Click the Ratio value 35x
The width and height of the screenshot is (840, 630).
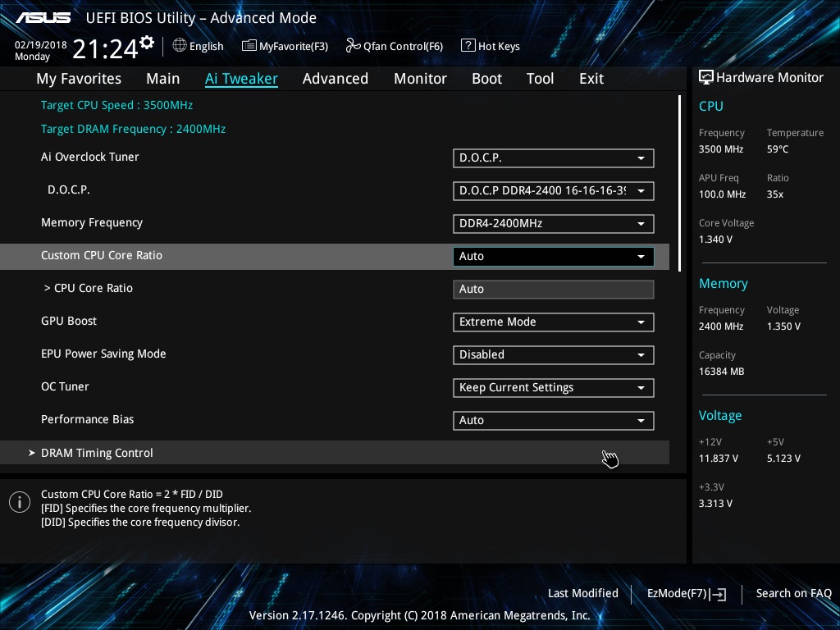pyautogui.click(x=775, y=194)
